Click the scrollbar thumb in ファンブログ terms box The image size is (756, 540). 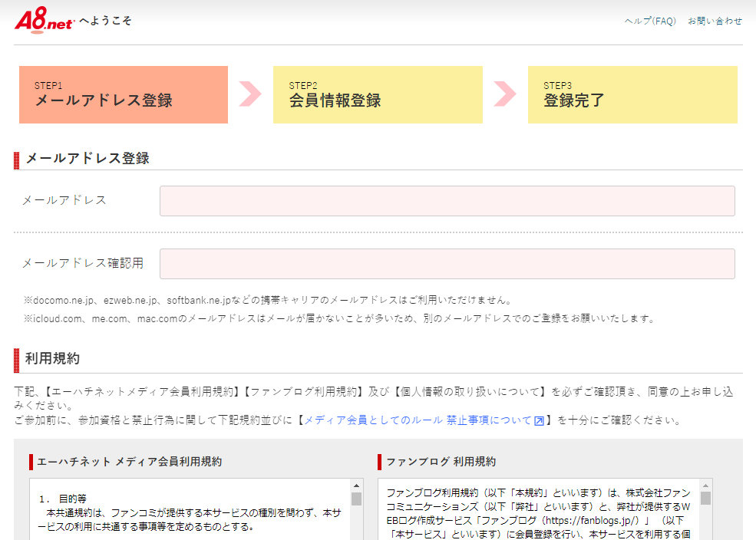point(705,499)
